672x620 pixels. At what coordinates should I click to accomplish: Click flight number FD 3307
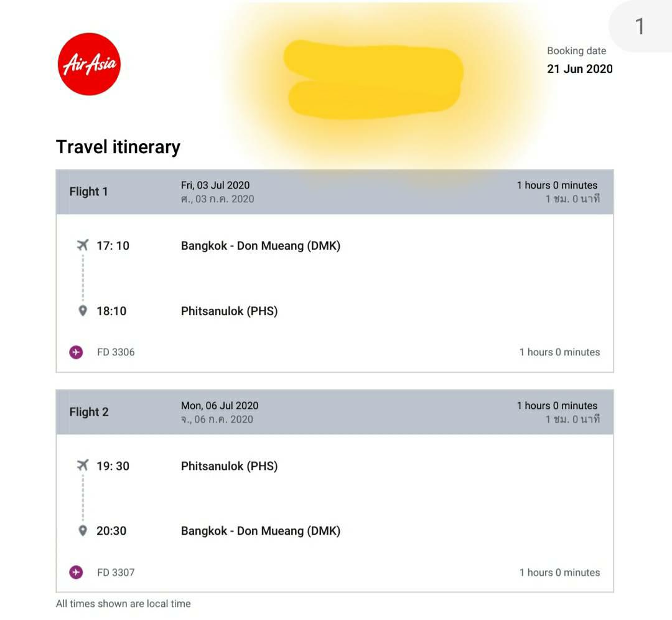(x=116, y=573)
